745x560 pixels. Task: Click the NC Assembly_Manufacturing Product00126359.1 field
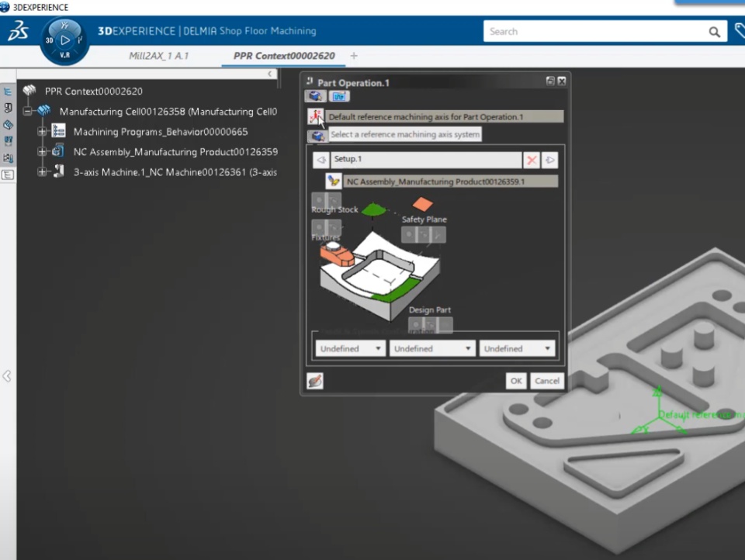pos(450,181)
